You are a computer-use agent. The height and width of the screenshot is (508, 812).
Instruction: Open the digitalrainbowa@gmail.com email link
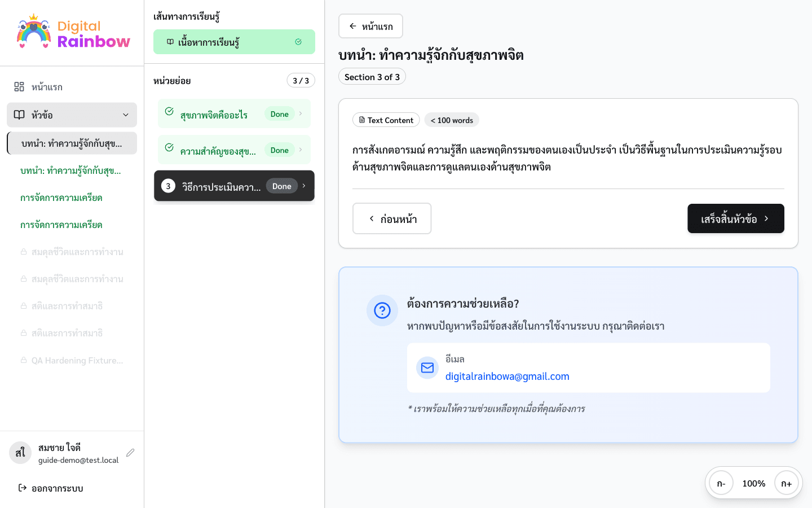coord(507,376)
